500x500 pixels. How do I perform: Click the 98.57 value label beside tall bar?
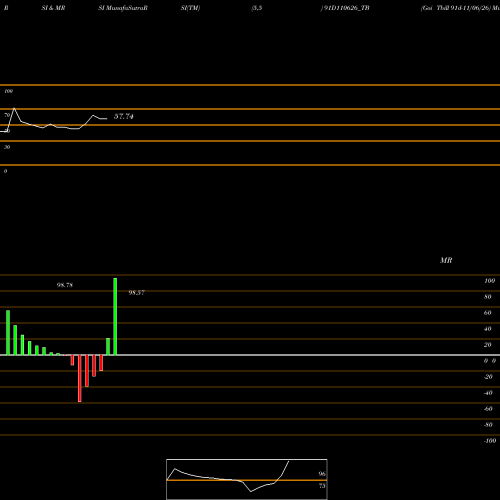tap(137, 293)
